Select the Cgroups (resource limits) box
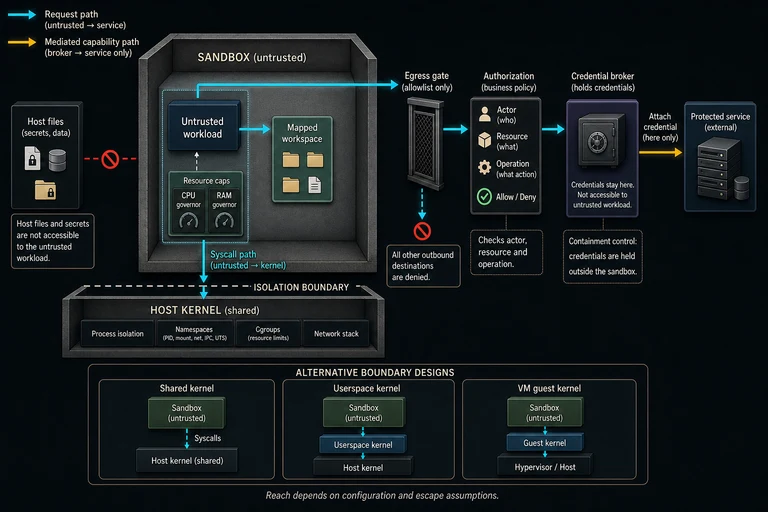 coord(268,334)
